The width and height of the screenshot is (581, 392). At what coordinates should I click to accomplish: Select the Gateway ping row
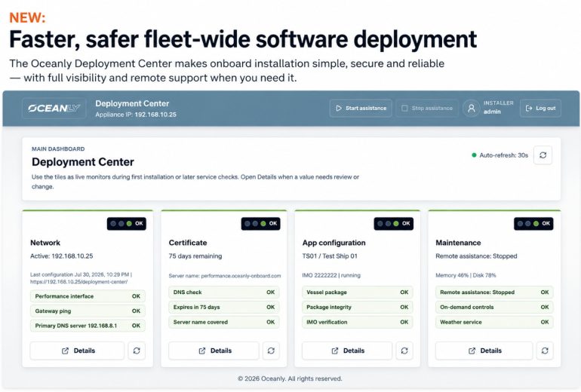[88, 311]
